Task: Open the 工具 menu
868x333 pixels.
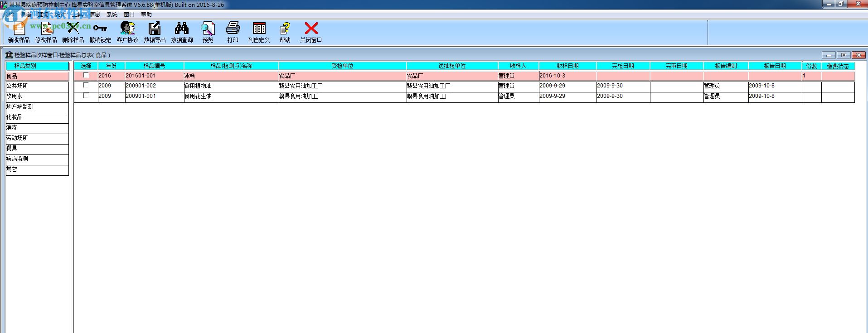Action: click(78, 14)
